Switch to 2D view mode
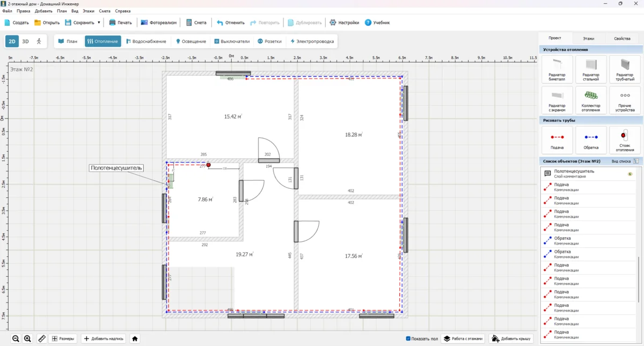The height and width of the screenshot is (346, 644). [12, 41]
